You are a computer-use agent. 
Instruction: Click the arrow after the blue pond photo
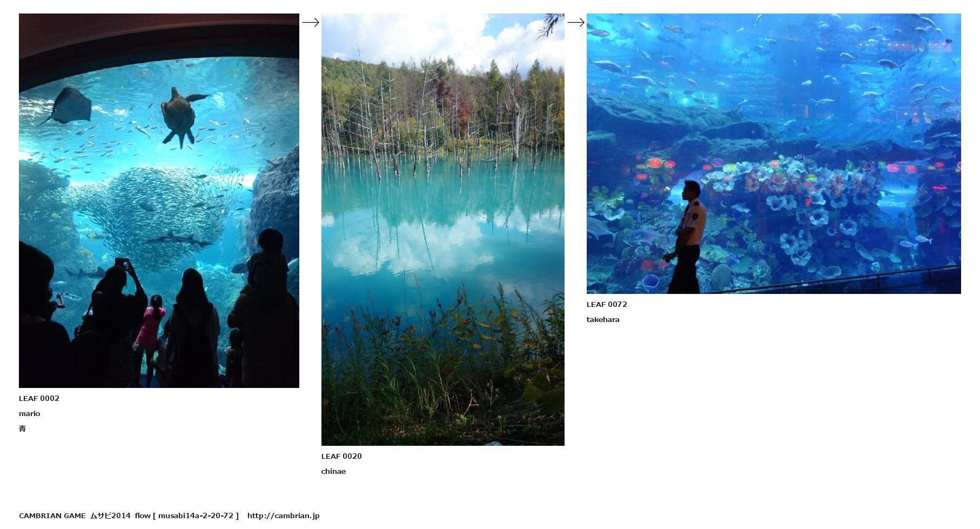(575, 22)
